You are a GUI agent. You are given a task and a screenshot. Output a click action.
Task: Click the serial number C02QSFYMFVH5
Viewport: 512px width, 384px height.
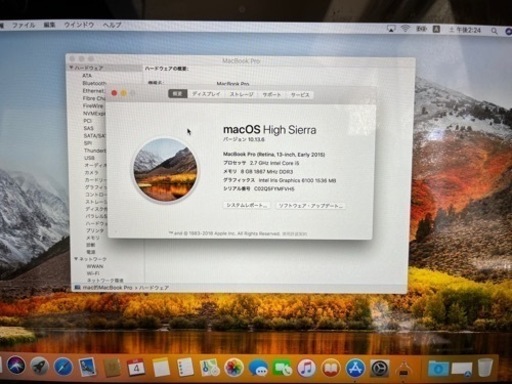[274, 189]
